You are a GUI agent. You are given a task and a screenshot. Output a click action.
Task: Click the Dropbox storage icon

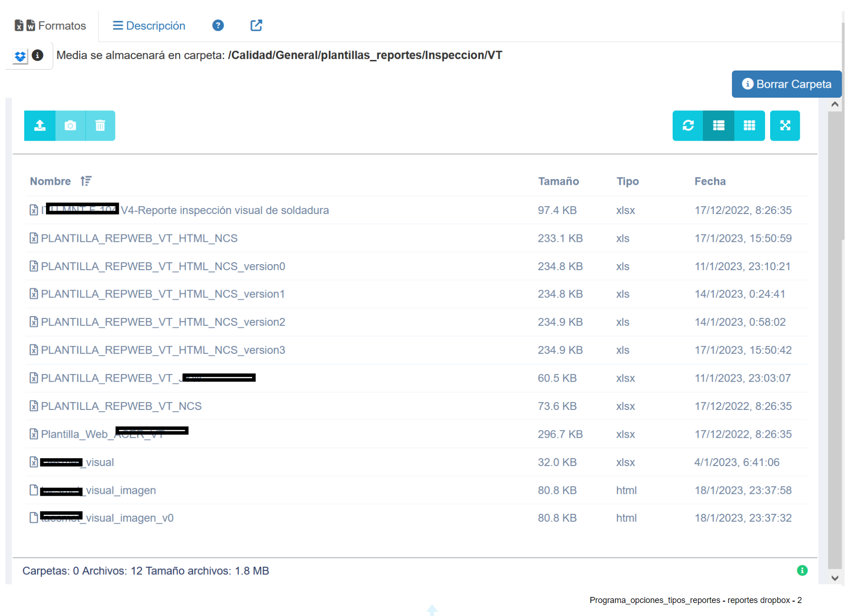(x=20, y=56)
